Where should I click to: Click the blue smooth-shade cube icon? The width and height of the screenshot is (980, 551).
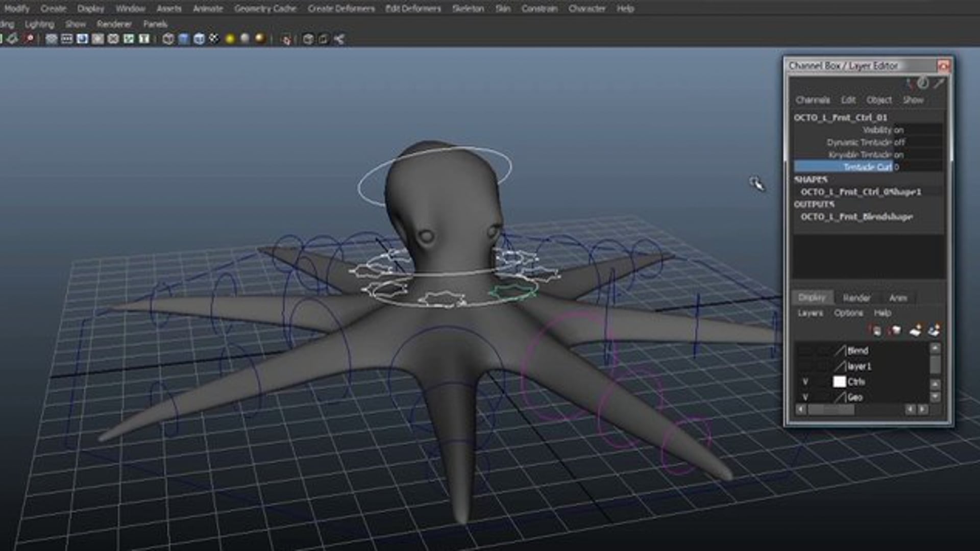click(x=184, y=39)
